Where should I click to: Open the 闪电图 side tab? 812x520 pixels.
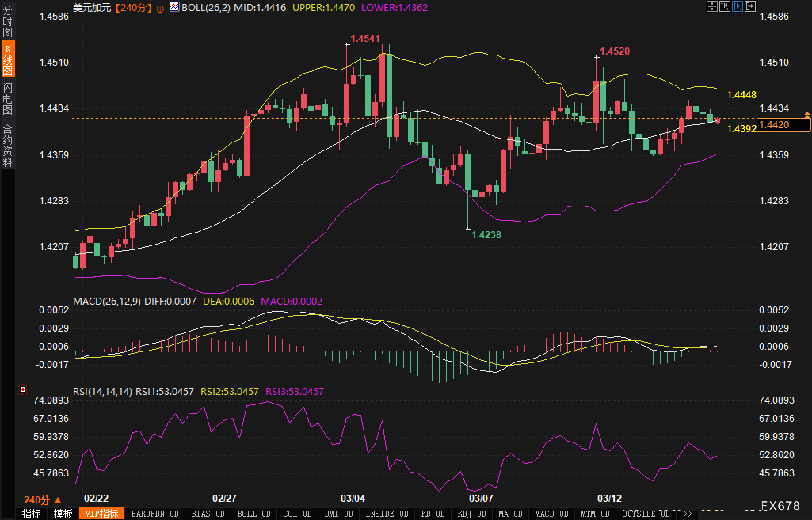(x=8, y=99)
